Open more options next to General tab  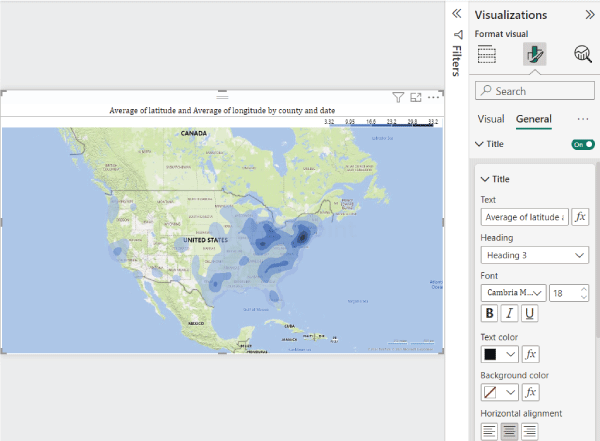point(583,119)
